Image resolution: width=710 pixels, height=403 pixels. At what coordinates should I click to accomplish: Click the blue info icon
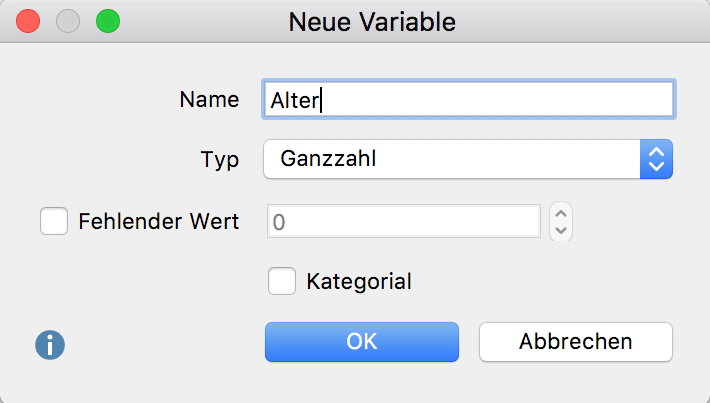(50, 345)
